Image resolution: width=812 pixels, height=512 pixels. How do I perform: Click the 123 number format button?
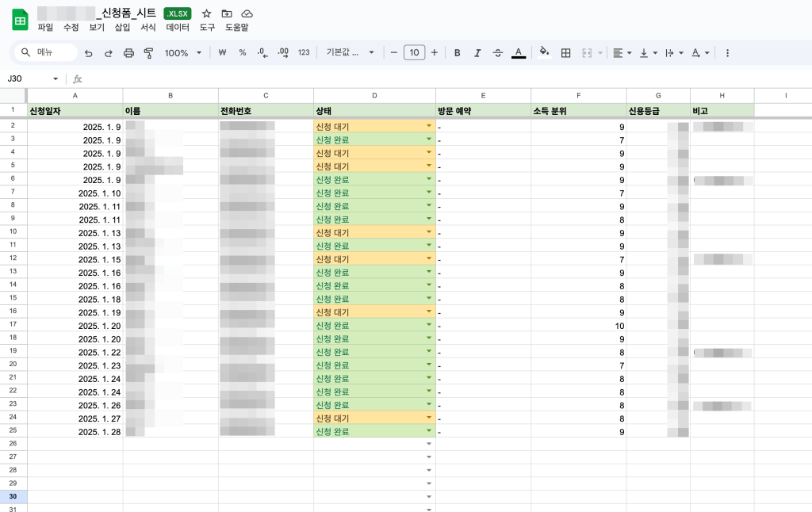(304, 53)
